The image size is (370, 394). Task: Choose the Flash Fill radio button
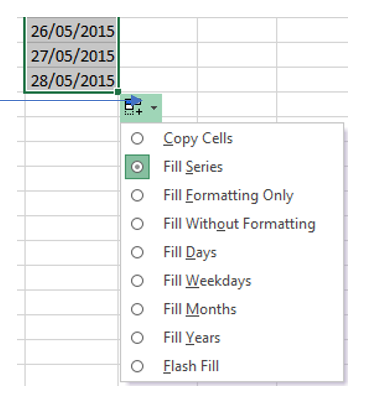click(x=137, y=366)
